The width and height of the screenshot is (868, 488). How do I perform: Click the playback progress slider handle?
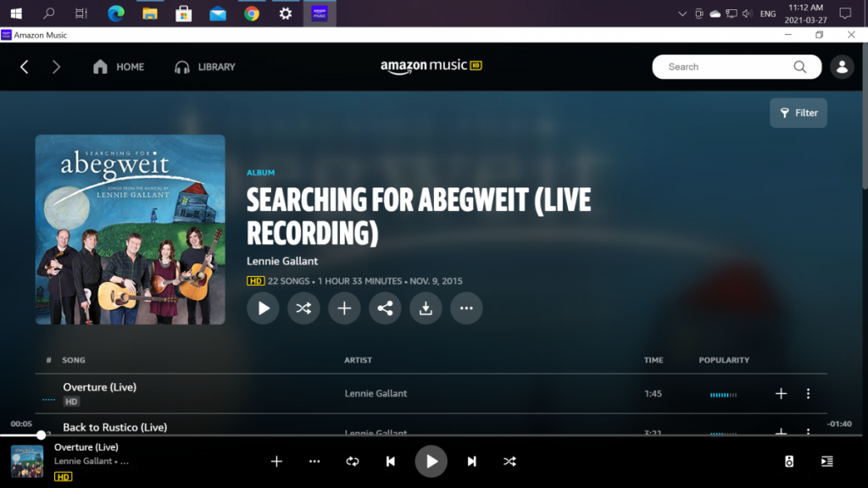point(41,435)
